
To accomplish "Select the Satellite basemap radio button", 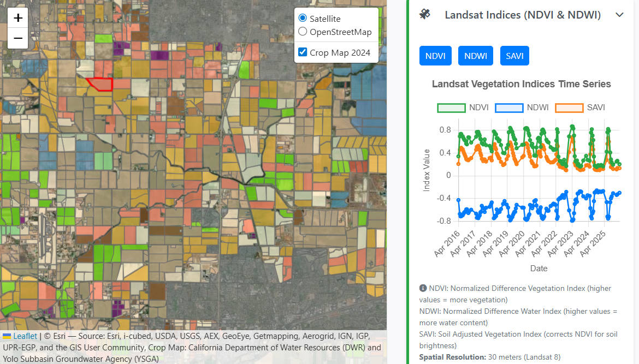I will [303, 18].
